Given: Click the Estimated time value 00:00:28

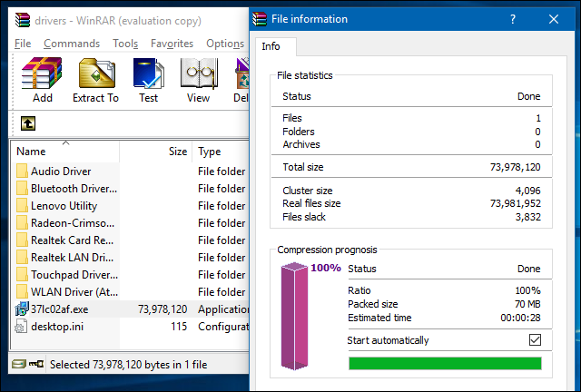Looking at the screenshot, I should pyautogui.click(x=520, y=318).
